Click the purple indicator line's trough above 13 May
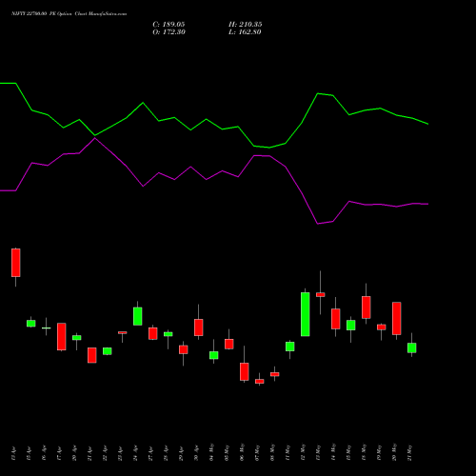The height and width of the screenshot is (476, 476). (x=318, y=224)
